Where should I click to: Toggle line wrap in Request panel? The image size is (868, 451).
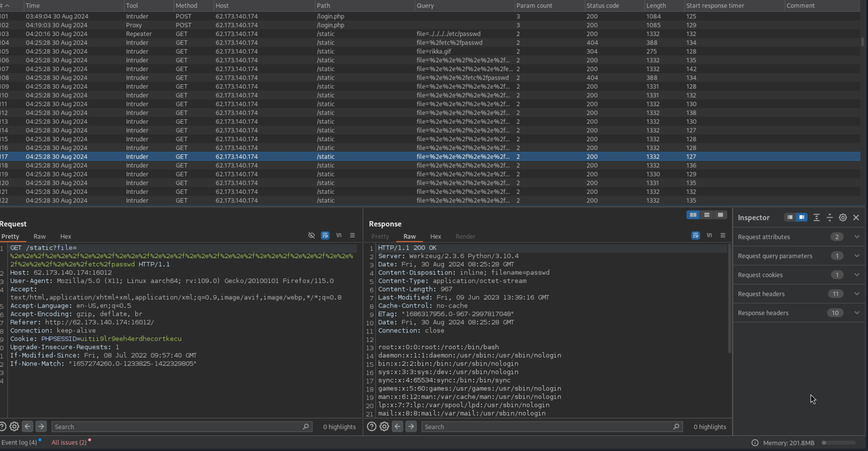click(325, 235)
